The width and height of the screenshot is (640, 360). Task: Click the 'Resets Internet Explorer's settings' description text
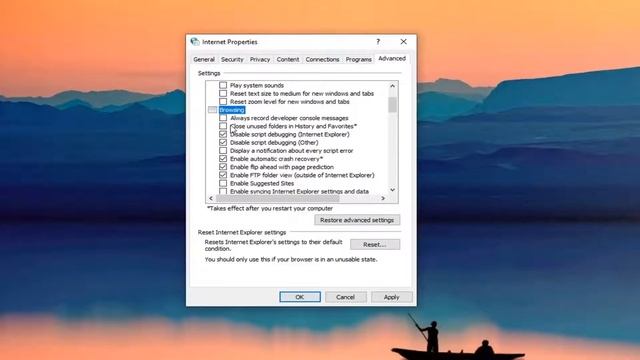tap(273, 245)
